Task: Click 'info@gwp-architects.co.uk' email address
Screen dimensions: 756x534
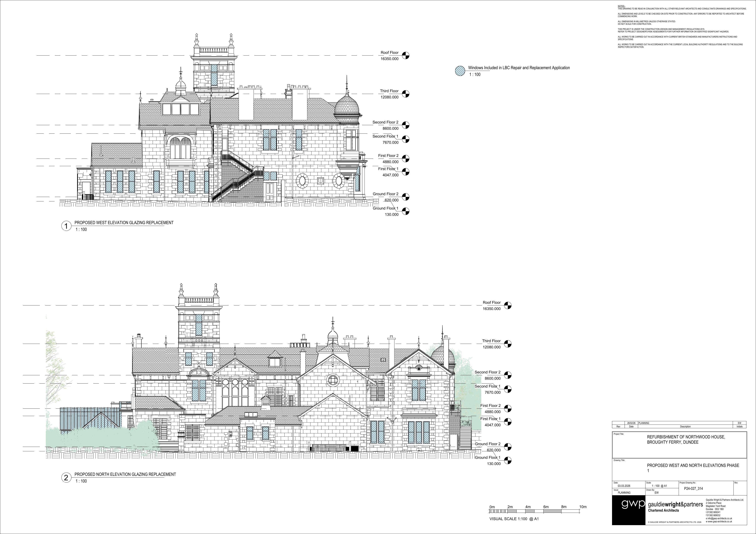Action: (x=720, y=518)
